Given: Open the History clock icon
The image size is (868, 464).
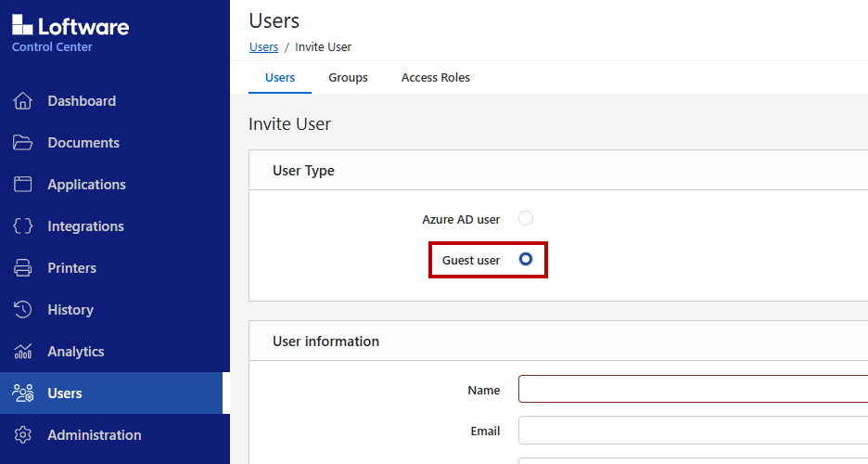Looking at the screenshot, I should 22,310.
